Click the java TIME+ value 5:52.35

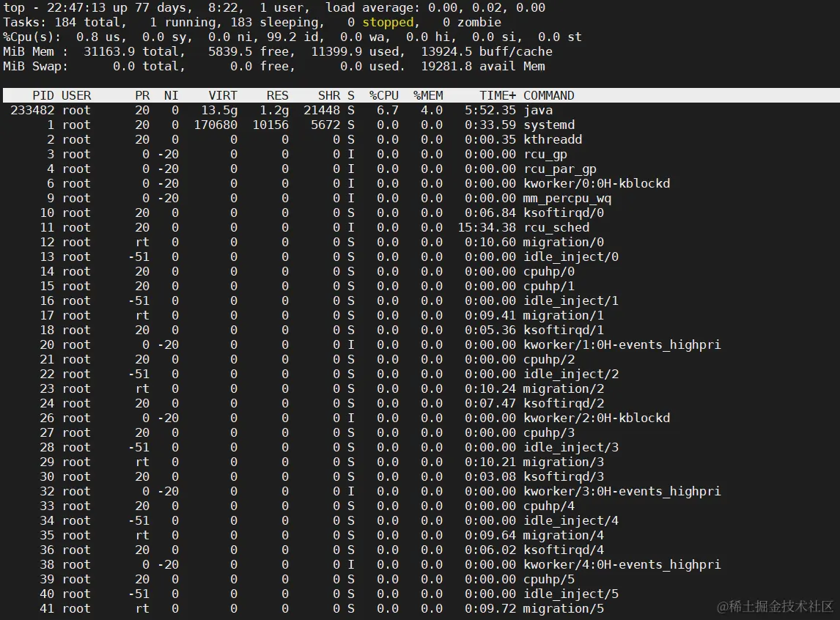[490, 110]
